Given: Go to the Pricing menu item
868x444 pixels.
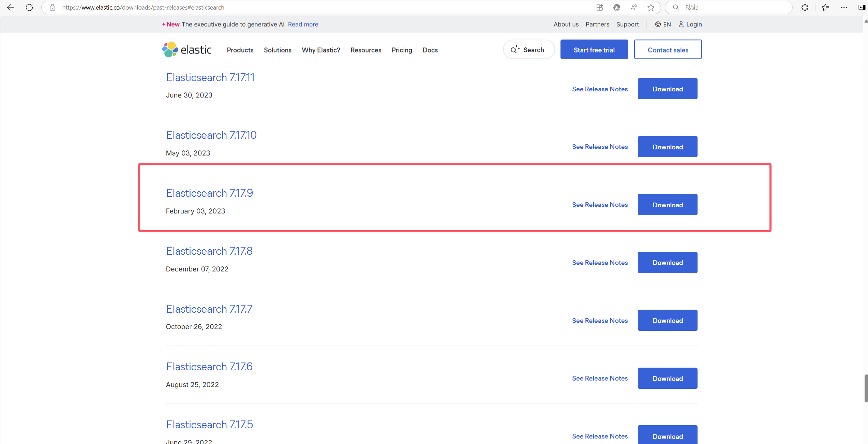Looking at the screenshot, I should pos(402,50).
